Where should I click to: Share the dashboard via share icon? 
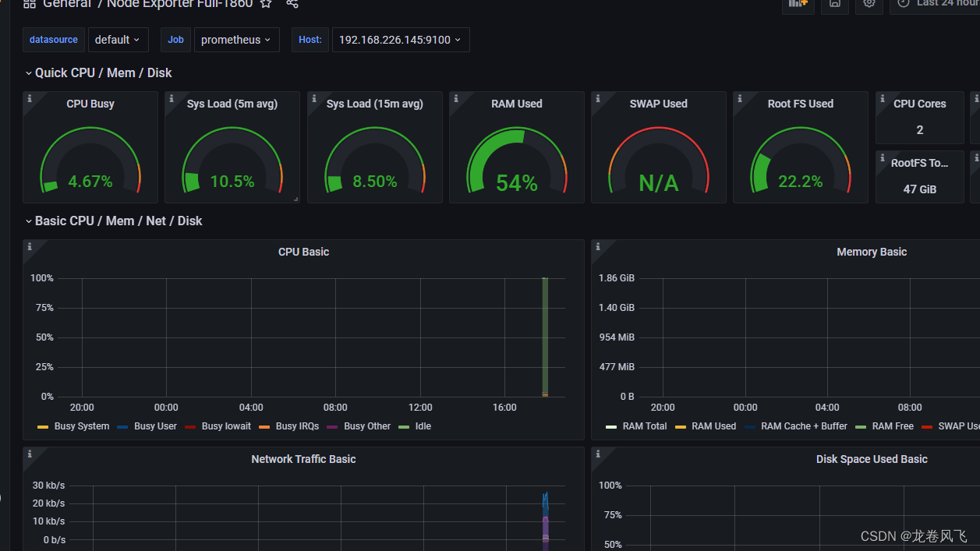pos(292,3)
